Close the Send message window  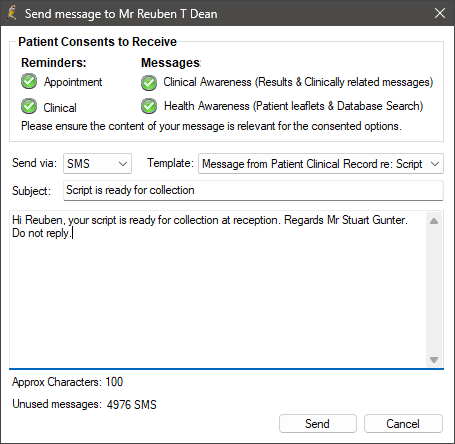click(440, 13)
